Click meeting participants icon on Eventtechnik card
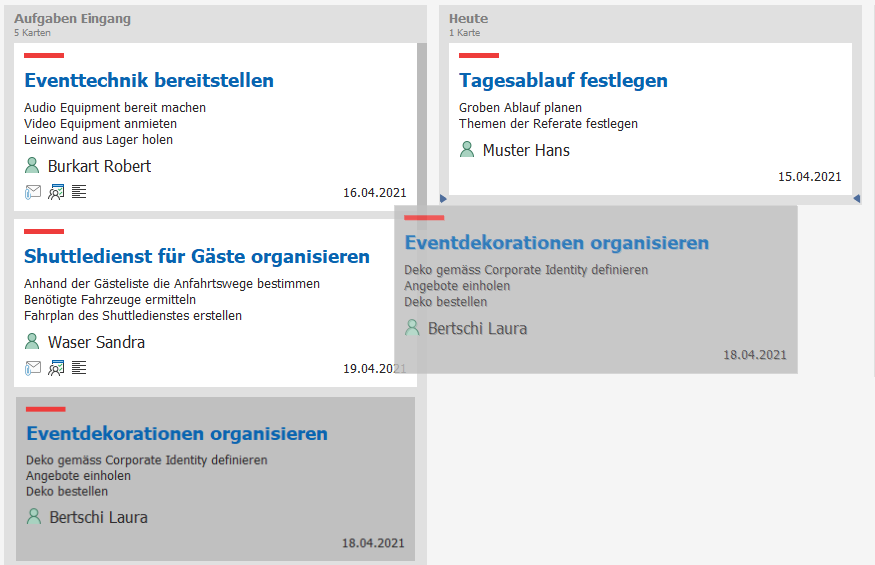 [x=56, y=192]
